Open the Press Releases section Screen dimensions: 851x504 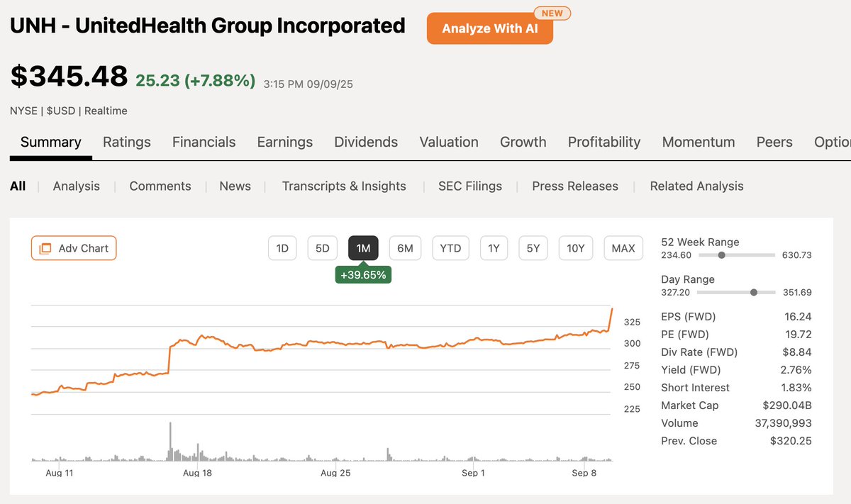574,186
